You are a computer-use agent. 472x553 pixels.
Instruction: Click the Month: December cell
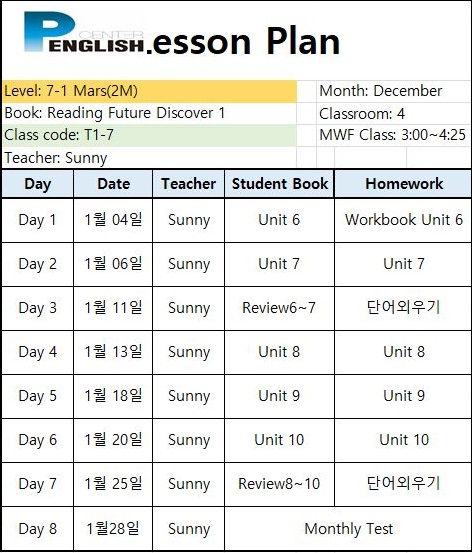pos(393,91)
